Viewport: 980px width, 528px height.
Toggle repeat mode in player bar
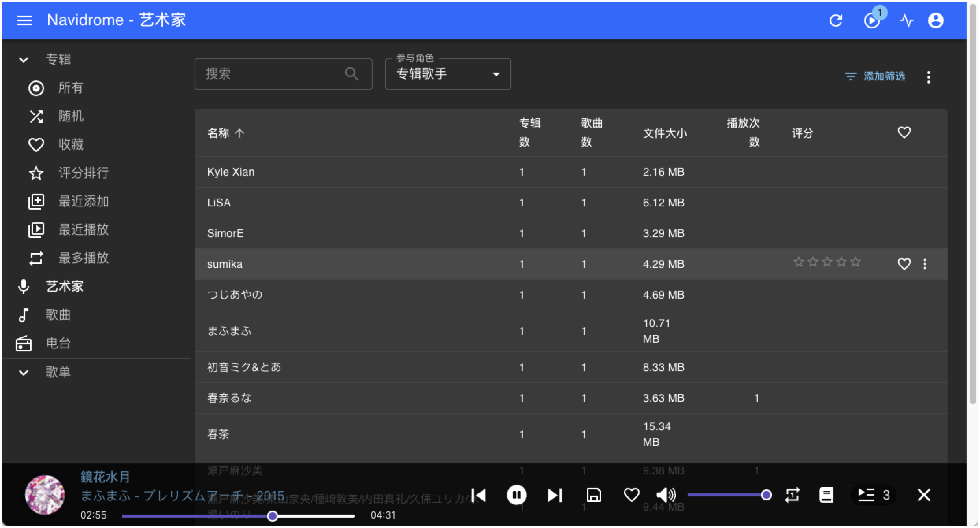pyautogui.click(x=792, y=495)
